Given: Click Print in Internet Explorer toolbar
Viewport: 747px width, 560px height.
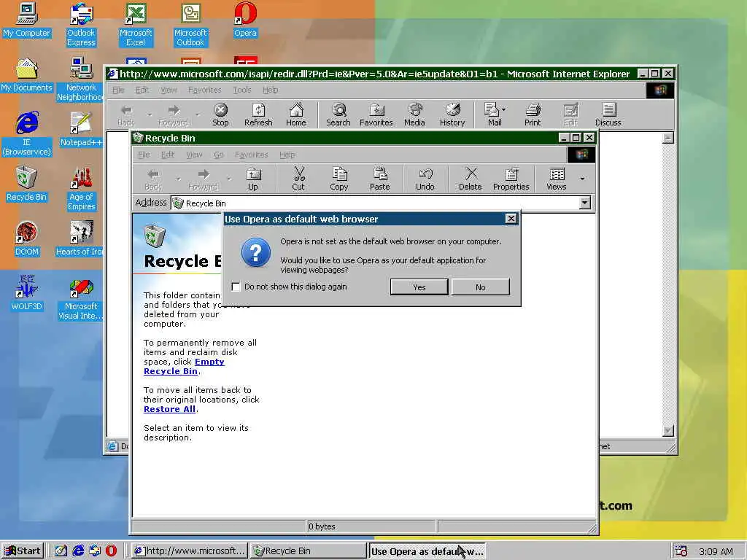Looking at the screenshot, I should pos(533,114).
